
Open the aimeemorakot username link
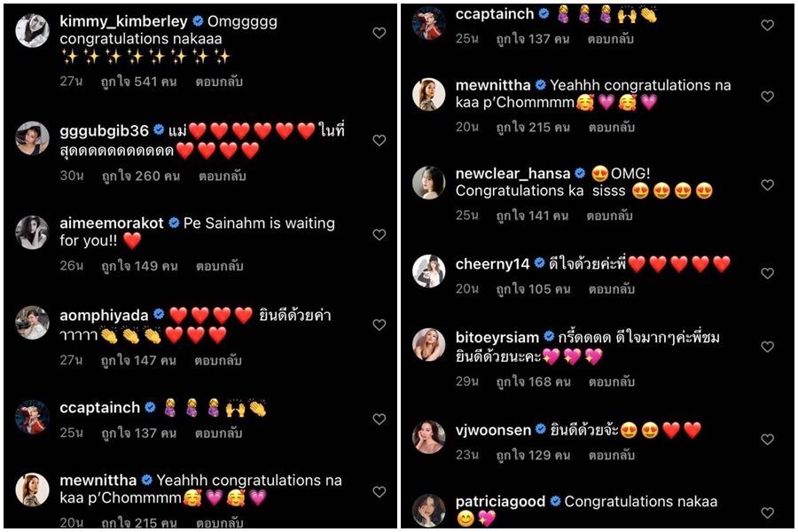point(112,223)
